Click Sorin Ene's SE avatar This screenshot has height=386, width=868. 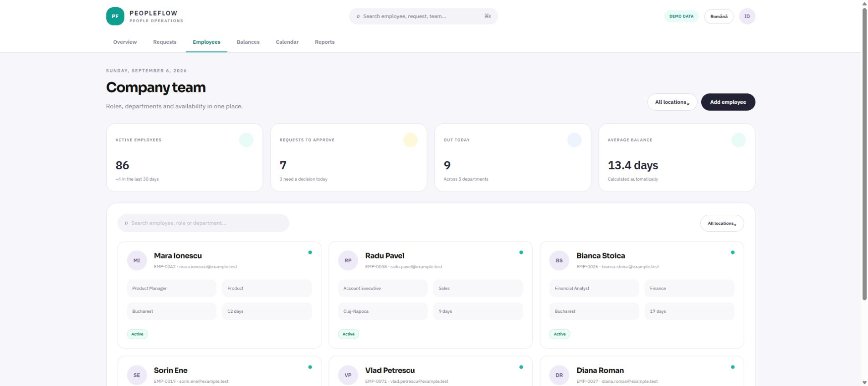point(137,375)
